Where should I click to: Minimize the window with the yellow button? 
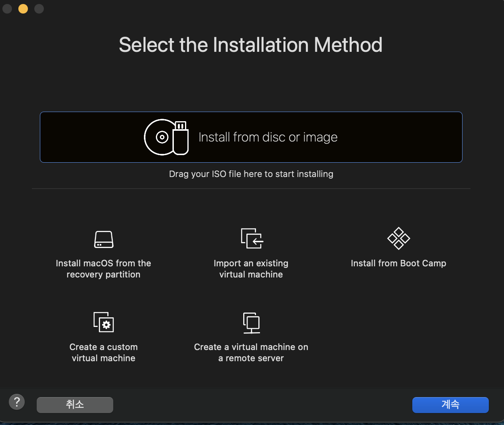23,9
